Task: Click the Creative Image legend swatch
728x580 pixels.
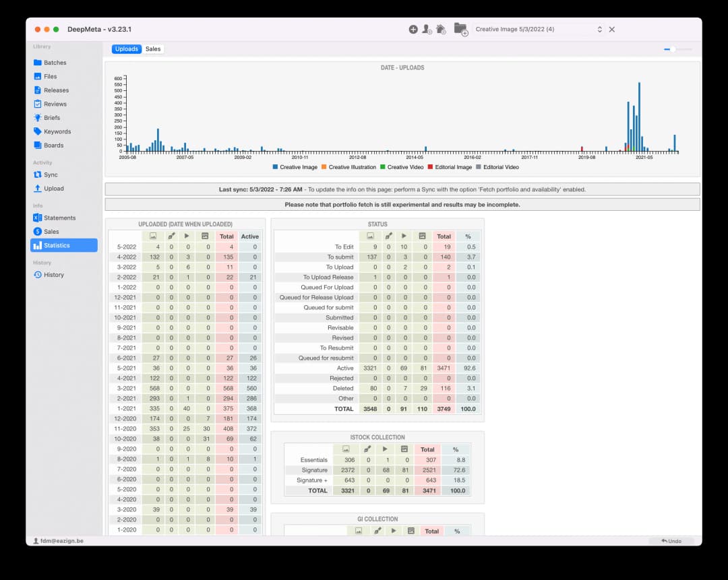Action: coord(275,167)
